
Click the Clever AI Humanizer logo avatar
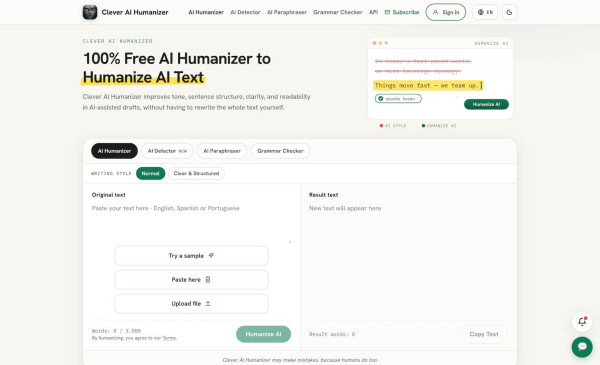90,12
